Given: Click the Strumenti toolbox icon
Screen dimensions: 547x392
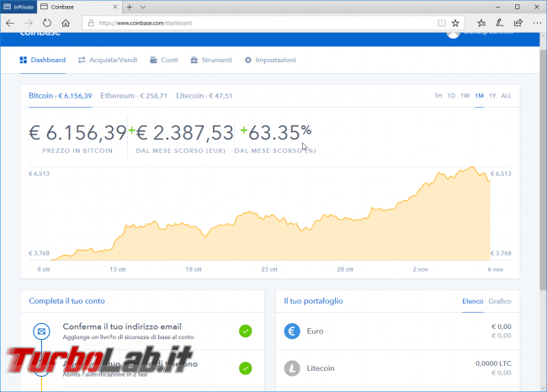Looking at the screenshot, I should click(x=194, y=60).
